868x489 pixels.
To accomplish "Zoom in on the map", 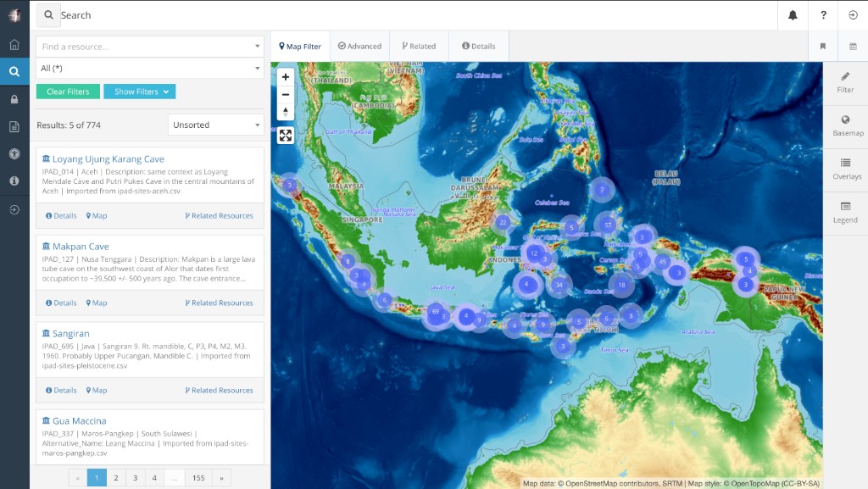I will [x=286, y=77].
